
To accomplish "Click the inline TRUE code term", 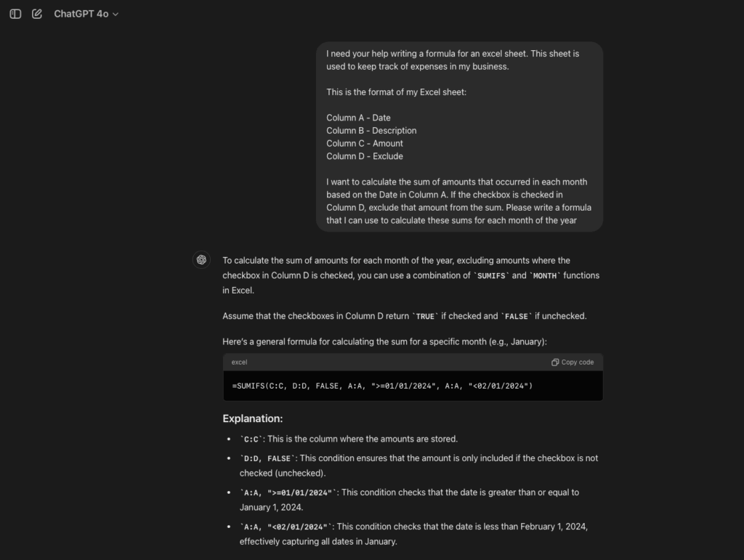I will click(427, 317).
